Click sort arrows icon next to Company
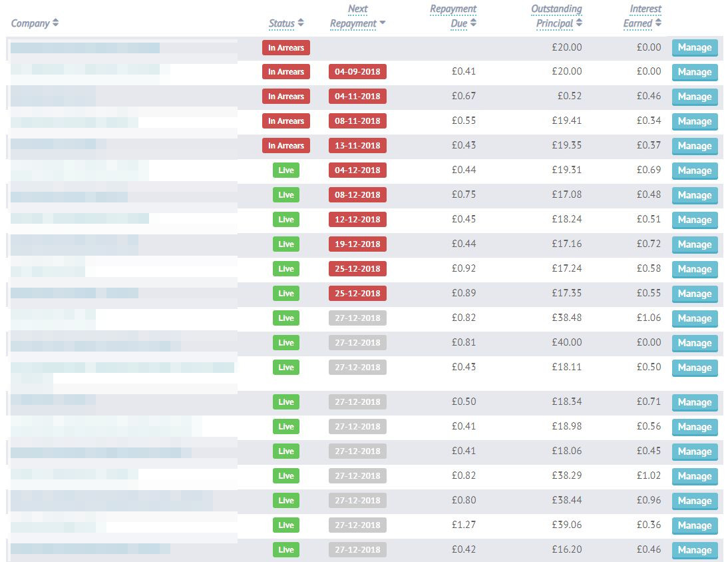This screenshot has height=562, width=728. click(x=55, y=22)
